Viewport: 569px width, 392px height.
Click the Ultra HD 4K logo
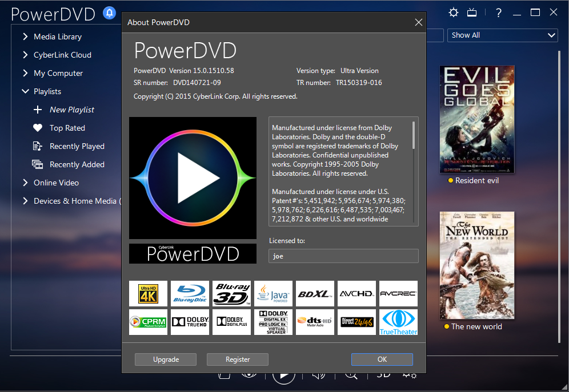(x=148, y=293)
